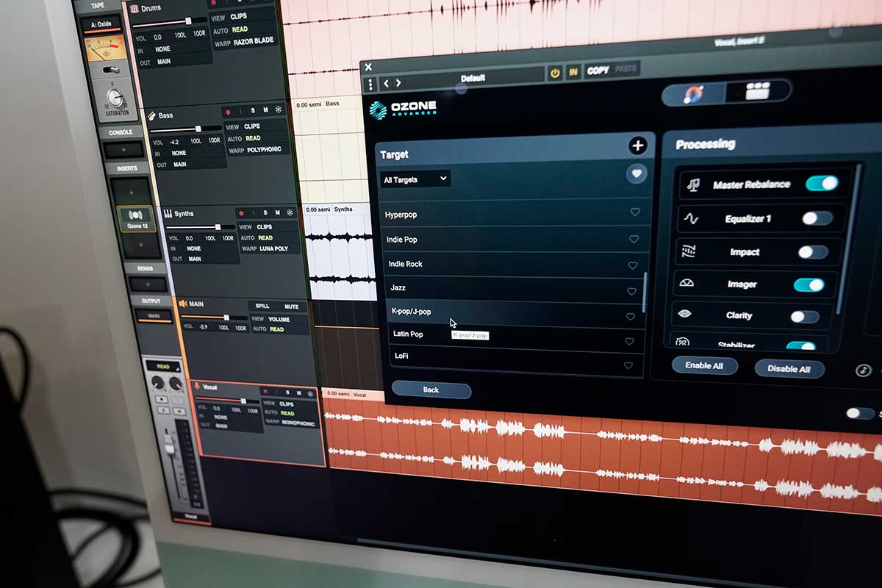Choose Latin Pop from target list

(408, 334)
